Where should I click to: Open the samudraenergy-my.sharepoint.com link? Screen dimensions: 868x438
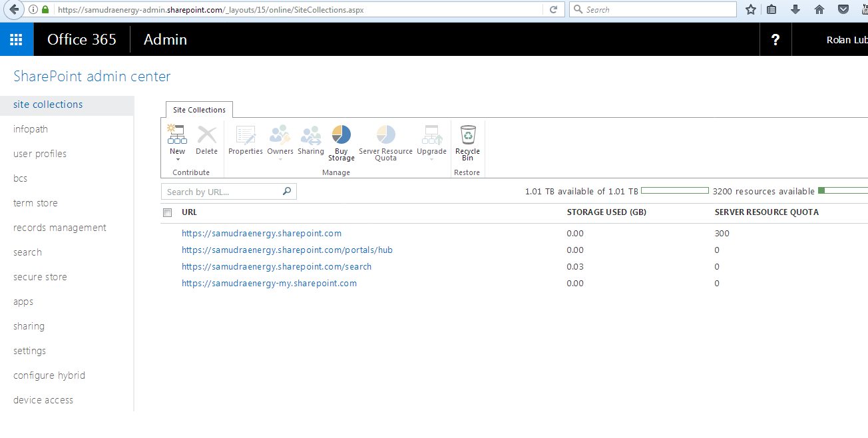pos(269,284)
